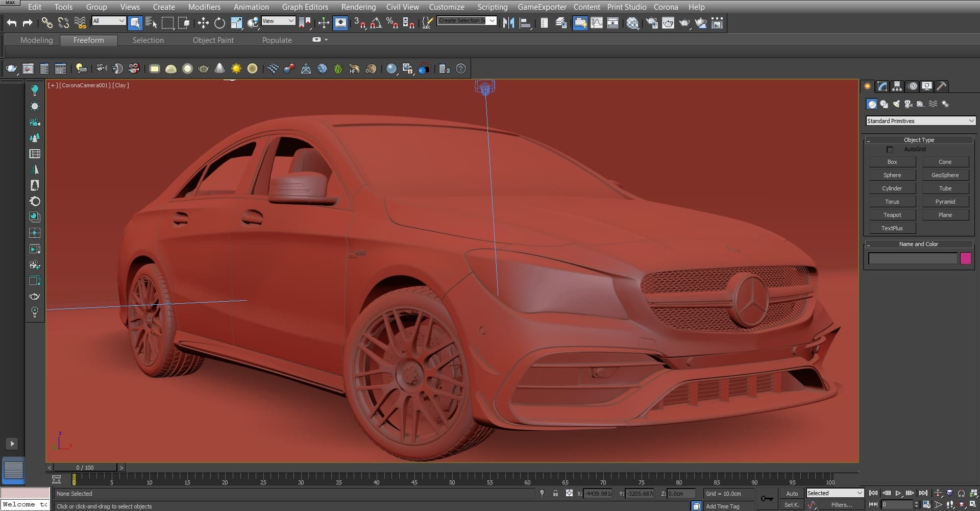This screenshot has width=980, height=511.
Task: Open the Corona menu
Action: pyautogui.click(x=666, y=7)
